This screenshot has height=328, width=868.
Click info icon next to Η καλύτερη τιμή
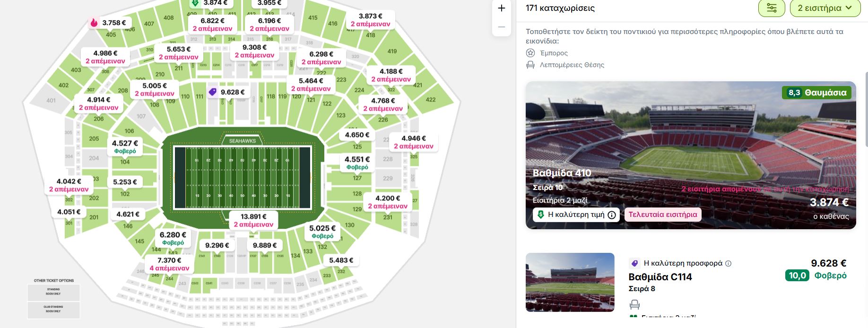coord(612,215)
